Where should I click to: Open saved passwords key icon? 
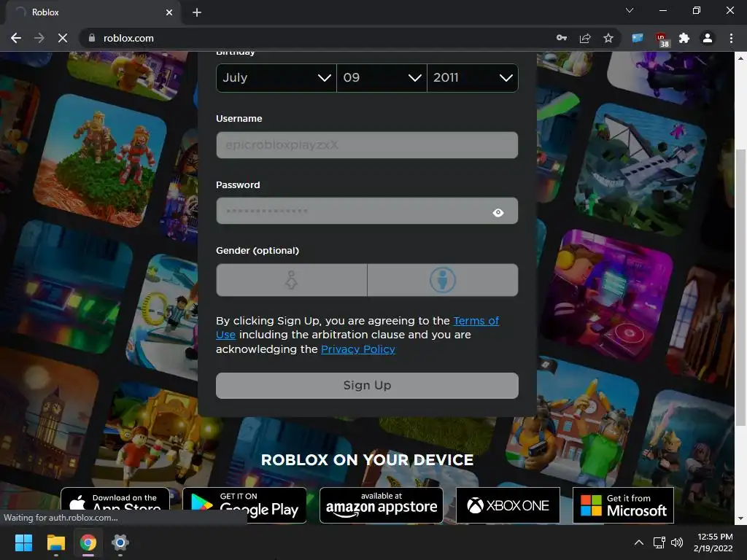(x=562, y=38)
